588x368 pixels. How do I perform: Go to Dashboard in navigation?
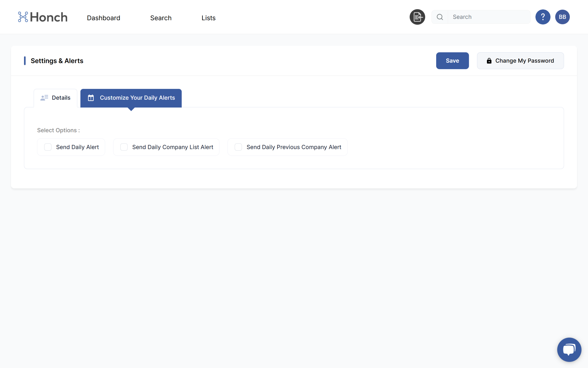pyautogui.click(x=104, y=18)
